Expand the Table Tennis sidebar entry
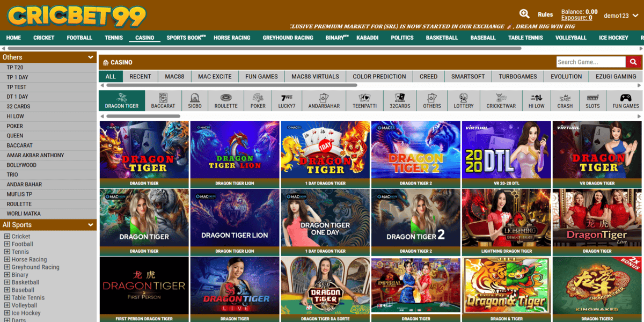The image size is (644, 322). click(x=7, y=298)
